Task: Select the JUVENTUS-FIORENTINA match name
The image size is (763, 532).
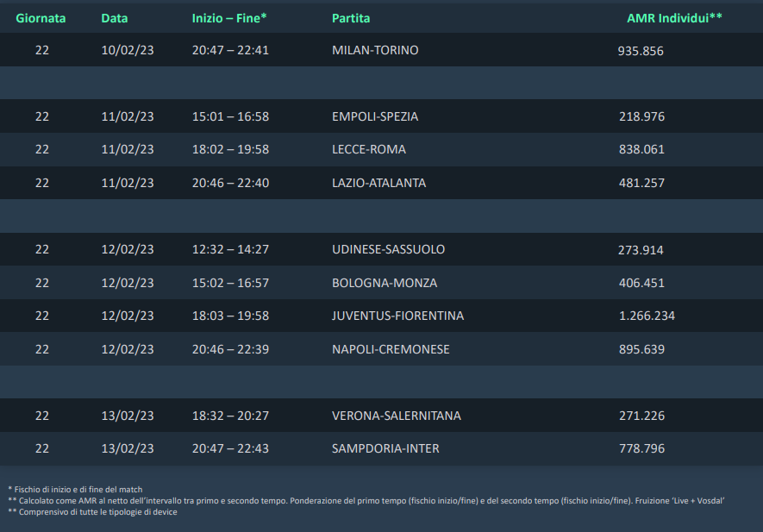Action: [x=398, y=316]
